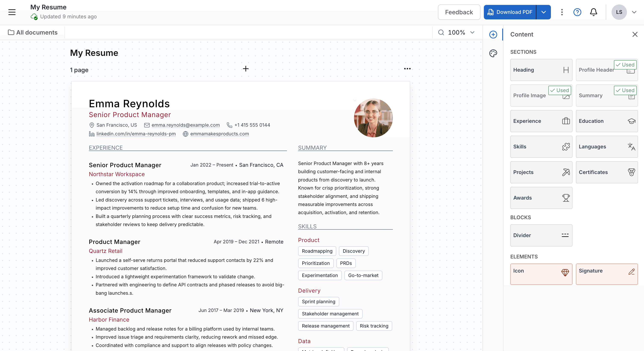Click the Associate Product Manager job title

pos(130,310)
